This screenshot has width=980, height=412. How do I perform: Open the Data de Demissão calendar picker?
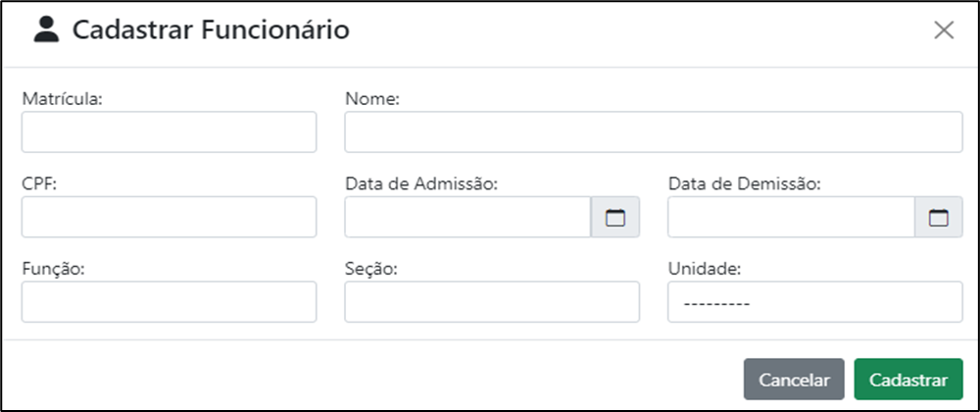tap(939, 217)
